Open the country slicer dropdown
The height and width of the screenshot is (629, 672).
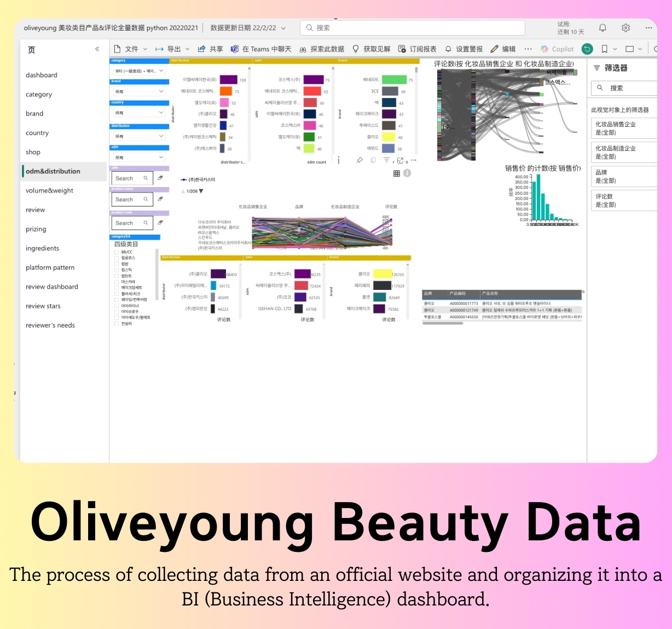click(x=139, y=113)
